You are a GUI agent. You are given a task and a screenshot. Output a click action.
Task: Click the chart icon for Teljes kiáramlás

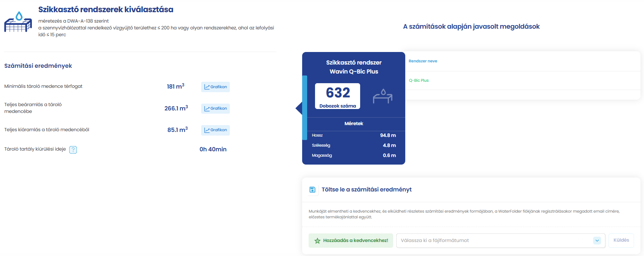click(207, 130)
